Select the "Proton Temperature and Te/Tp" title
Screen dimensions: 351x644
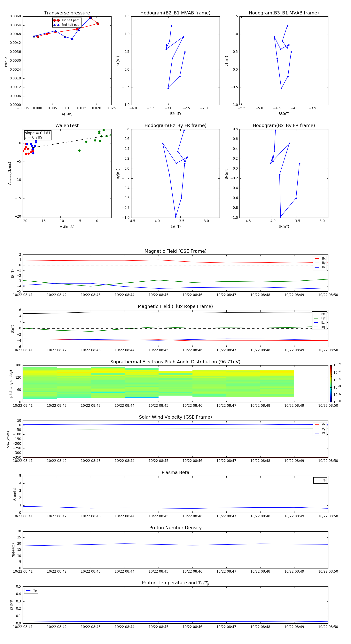pyautogui.click(x=175, y=583)
